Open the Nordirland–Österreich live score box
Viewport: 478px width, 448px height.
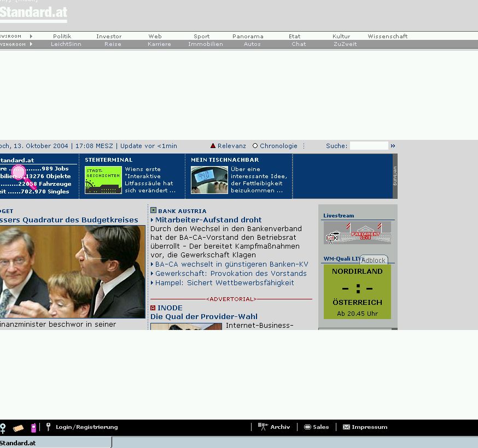(357, 292)
